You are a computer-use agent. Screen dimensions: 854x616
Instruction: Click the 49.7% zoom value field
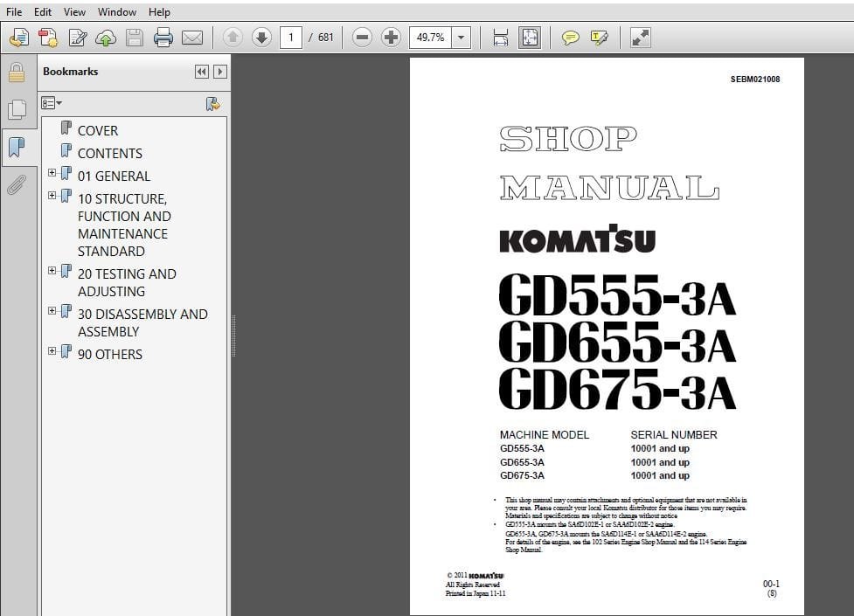pos(430,38)
